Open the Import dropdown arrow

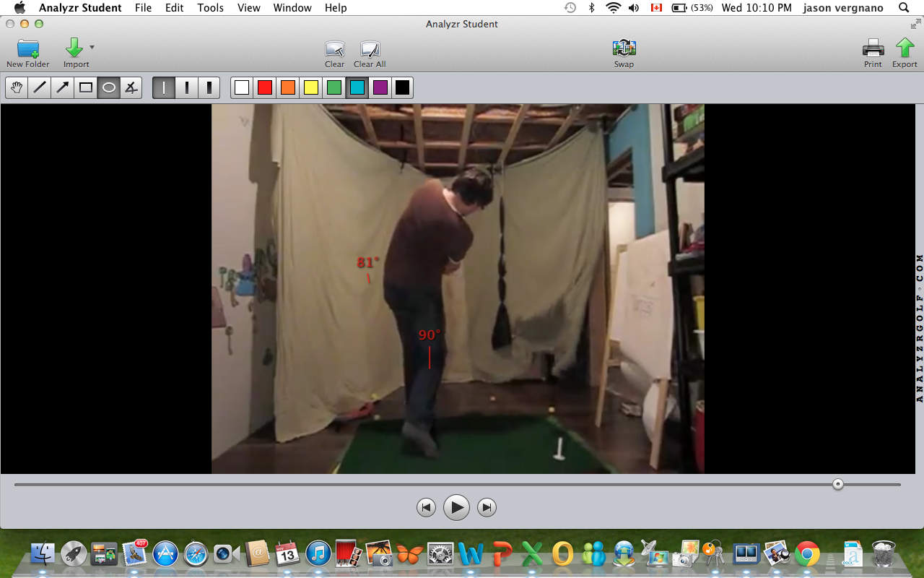92,47
